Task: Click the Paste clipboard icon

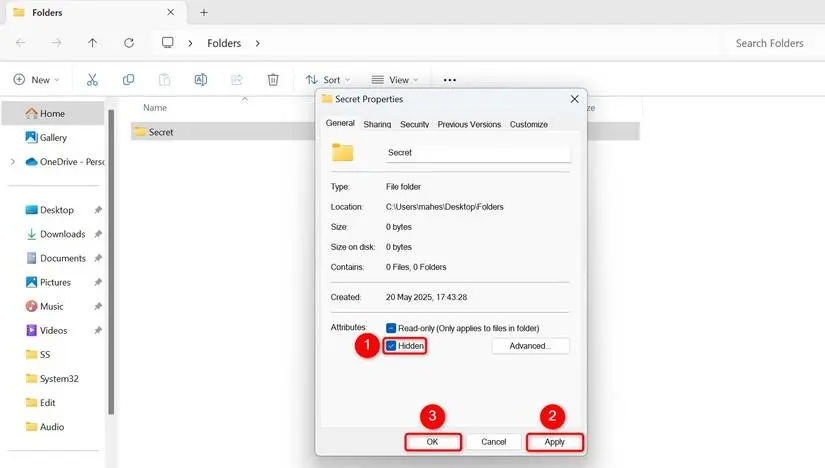Action: pyautogui.click(x=164, y=79)
